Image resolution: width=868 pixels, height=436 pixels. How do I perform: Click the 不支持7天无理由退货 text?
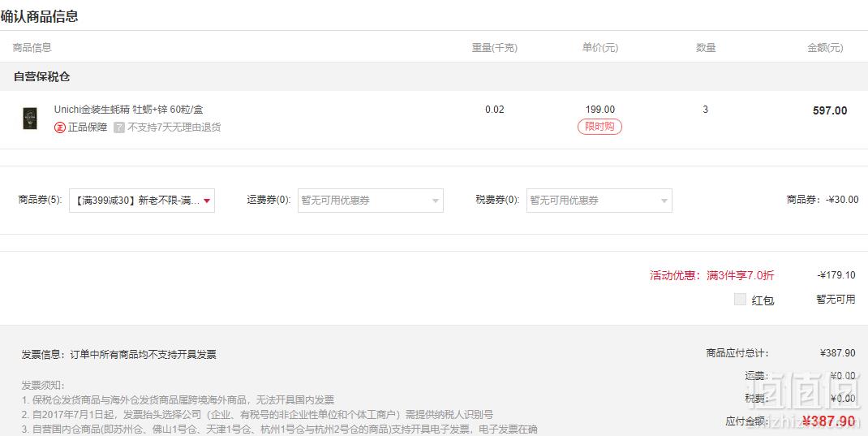pos(174,127)
